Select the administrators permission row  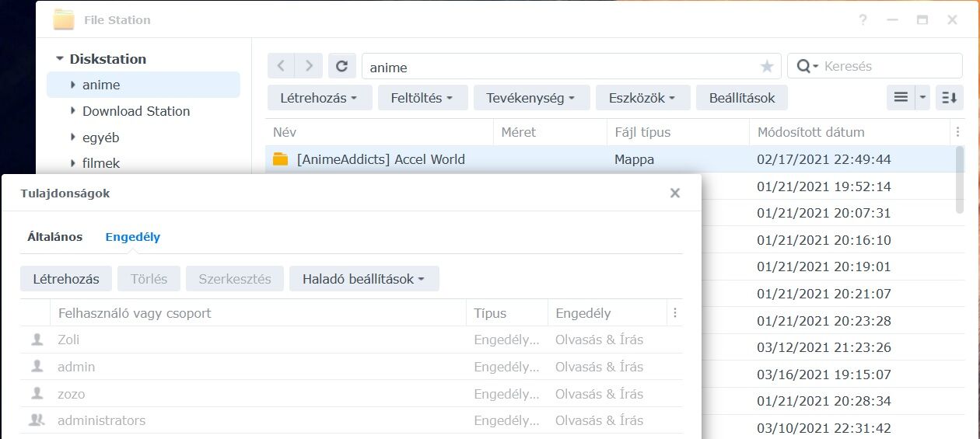[352, 420]
